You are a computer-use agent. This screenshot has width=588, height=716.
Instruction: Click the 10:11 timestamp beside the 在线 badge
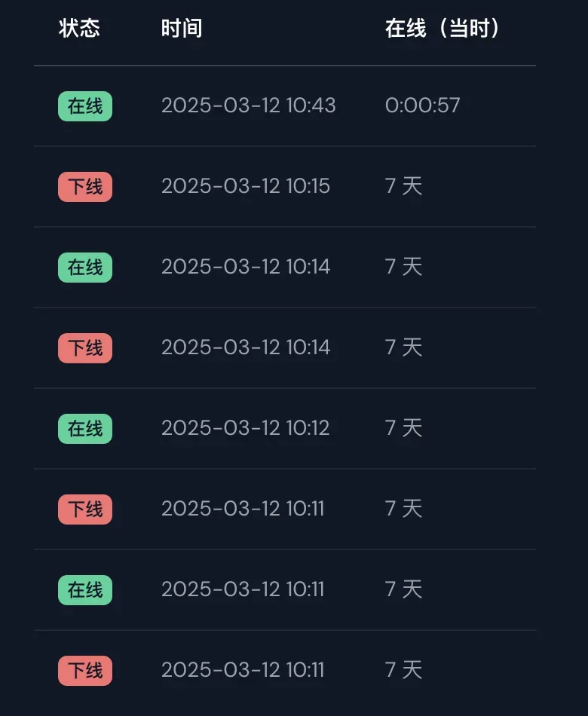point(243,589)
